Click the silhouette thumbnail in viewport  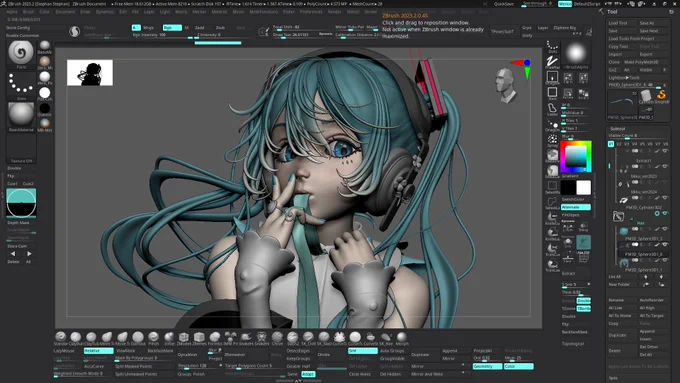(90, 72)
